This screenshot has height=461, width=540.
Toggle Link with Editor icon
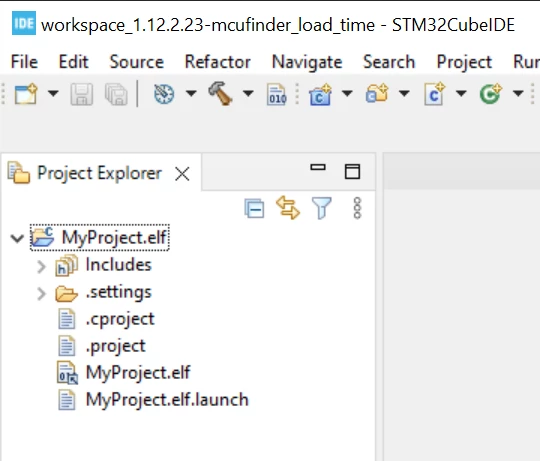click(x=288, y=208)
